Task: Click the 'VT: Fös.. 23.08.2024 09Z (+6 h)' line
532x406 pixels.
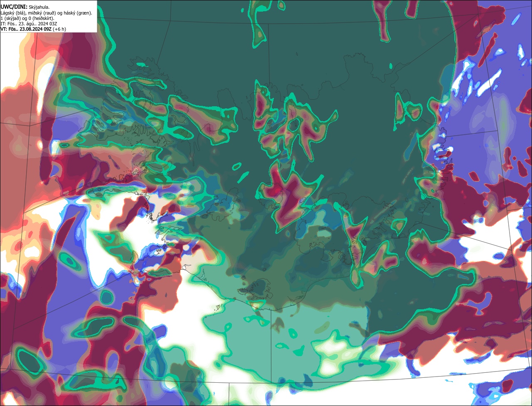Action: click(x=33, y=29)
